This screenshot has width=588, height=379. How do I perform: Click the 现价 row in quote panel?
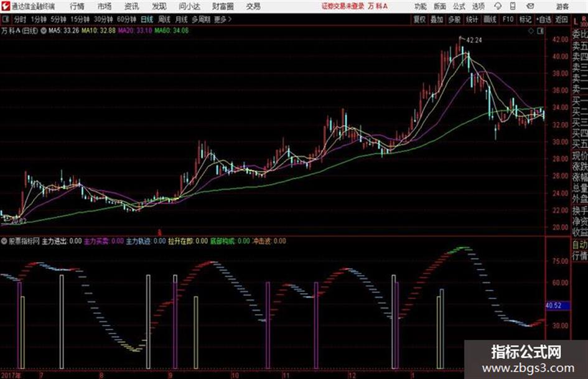[x=580, y=156]
